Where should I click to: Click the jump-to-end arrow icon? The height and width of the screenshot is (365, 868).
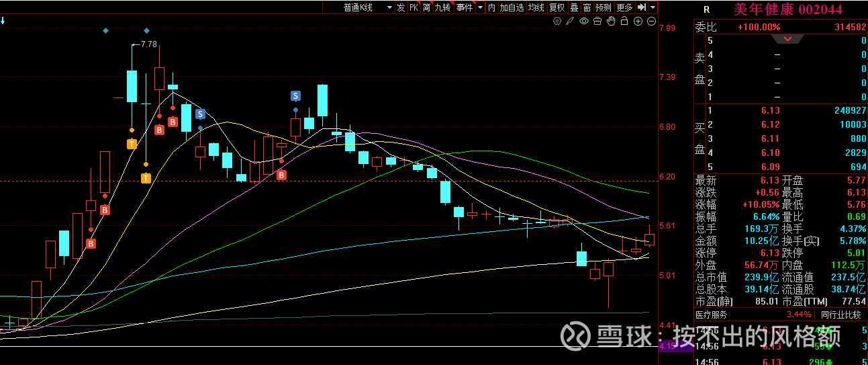(x=642, y=7)
